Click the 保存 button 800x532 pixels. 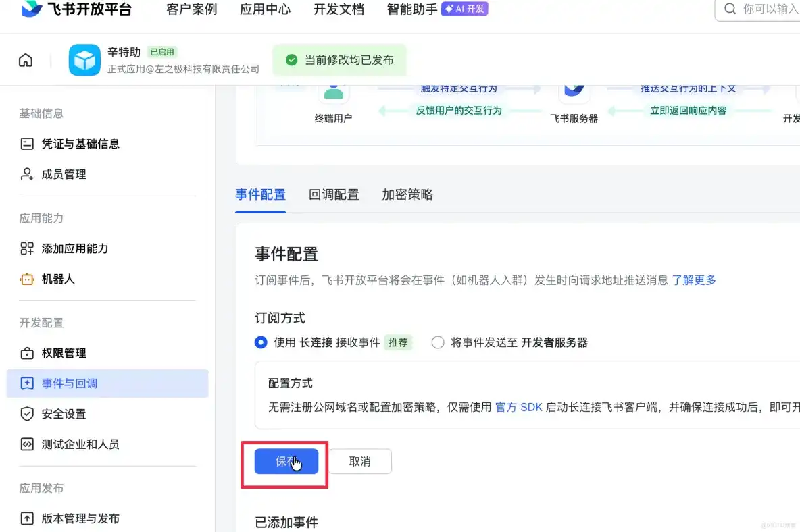[x=284, y=461]
